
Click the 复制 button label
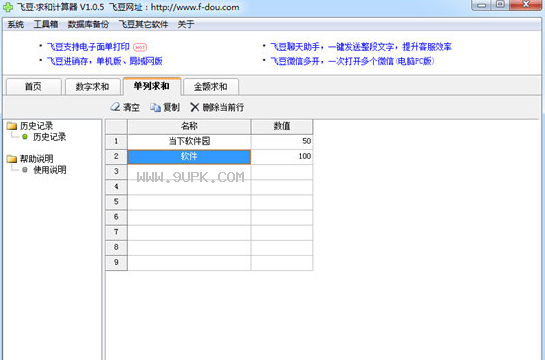tap(171, 107)
